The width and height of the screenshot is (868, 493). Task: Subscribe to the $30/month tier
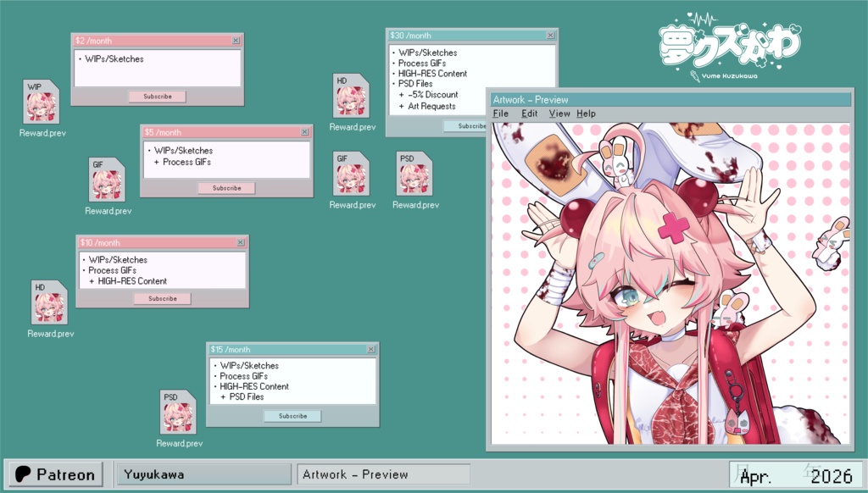pos(465,126)
